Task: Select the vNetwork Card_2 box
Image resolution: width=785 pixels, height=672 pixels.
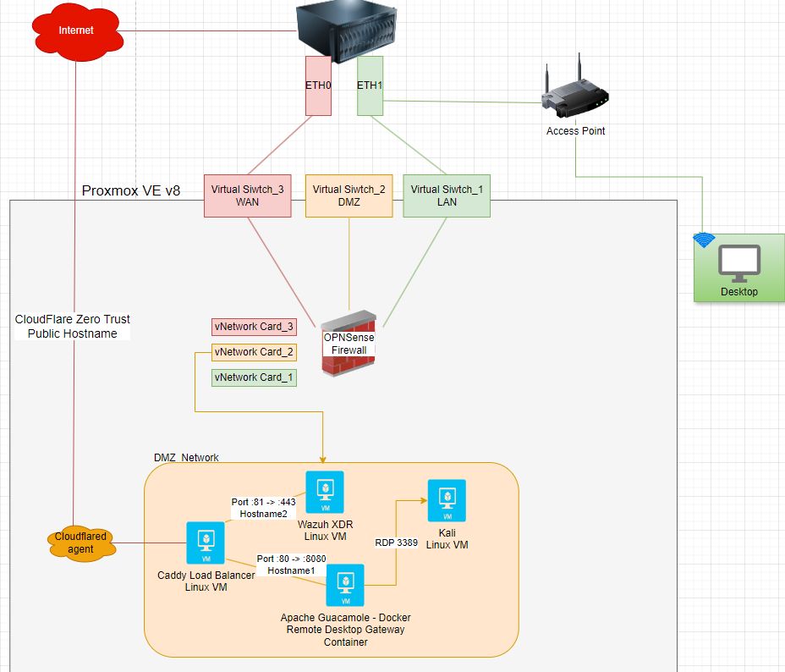Action: click(254, 352)
